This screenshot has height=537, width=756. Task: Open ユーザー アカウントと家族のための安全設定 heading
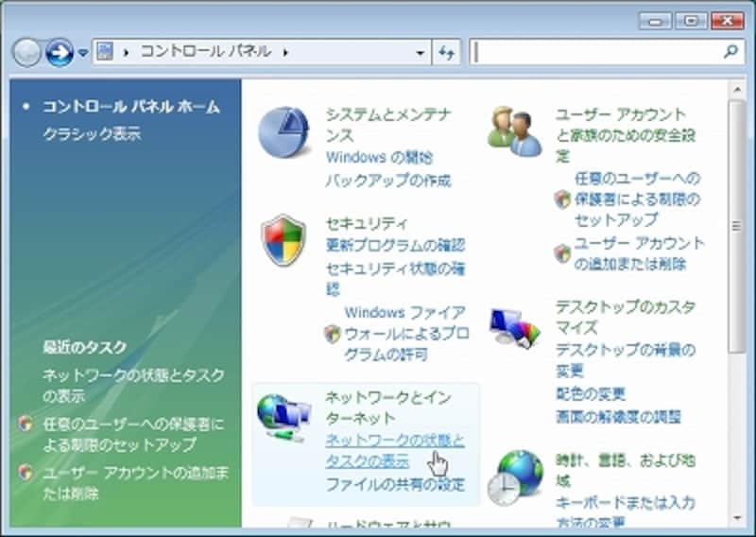click(x=626, y=135)
